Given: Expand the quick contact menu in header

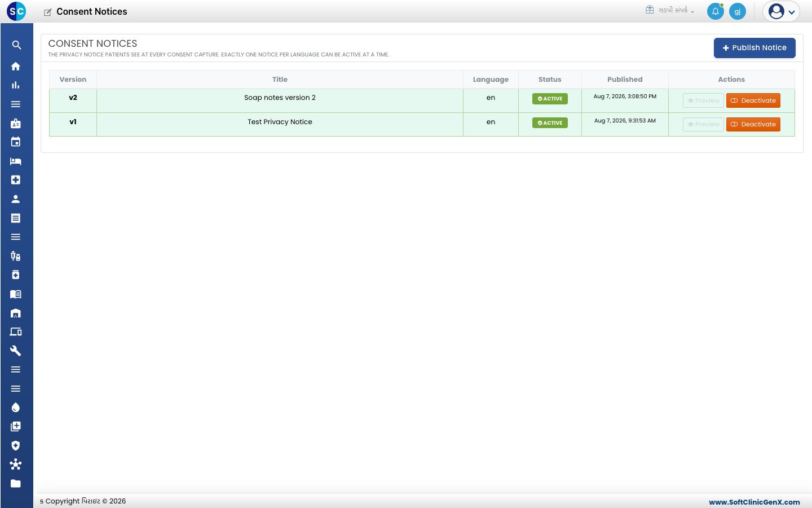Looking at the screenshot, I should (670, 10).
